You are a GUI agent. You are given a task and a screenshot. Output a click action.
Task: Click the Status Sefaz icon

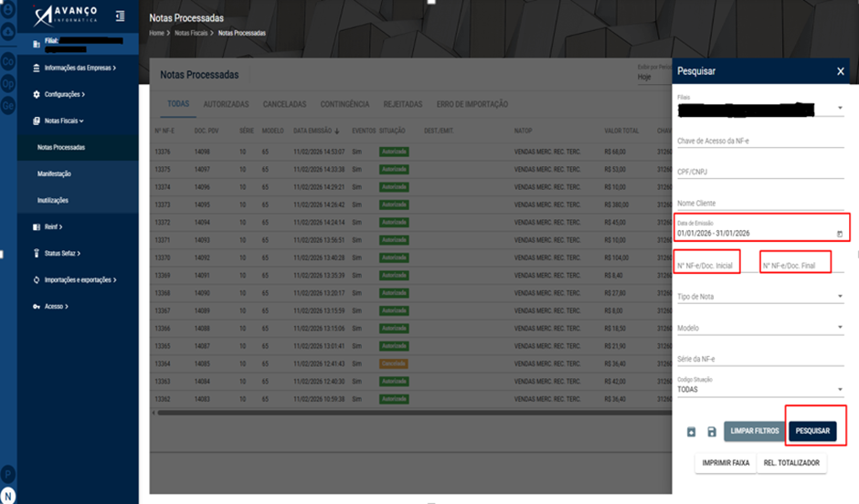coord(37,253)
